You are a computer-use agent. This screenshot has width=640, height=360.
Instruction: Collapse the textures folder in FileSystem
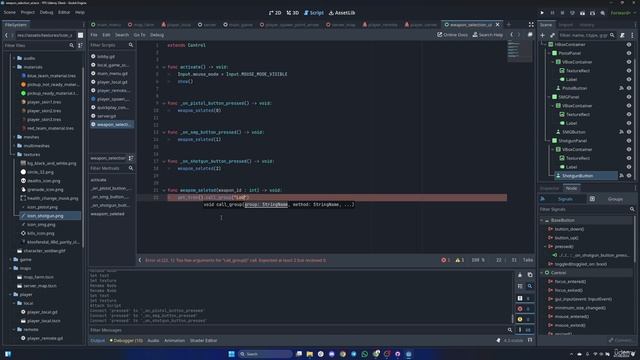(x=14, y=155)
